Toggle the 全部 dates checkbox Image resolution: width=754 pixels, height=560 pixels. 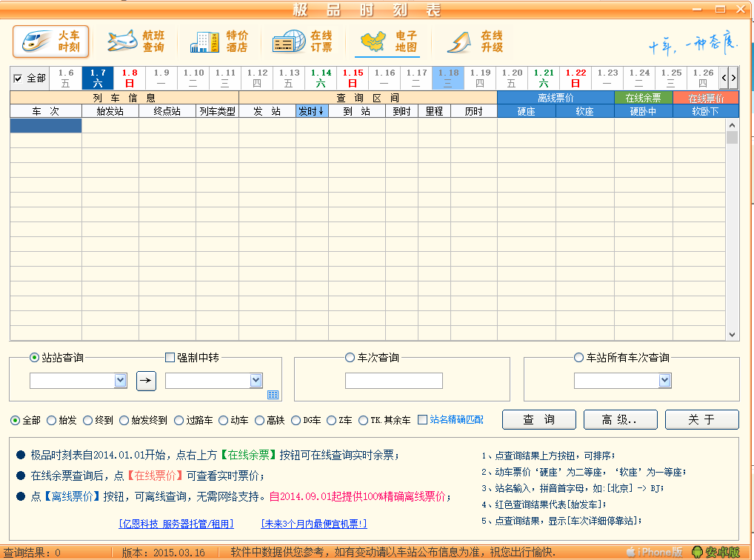pos(19,78)
